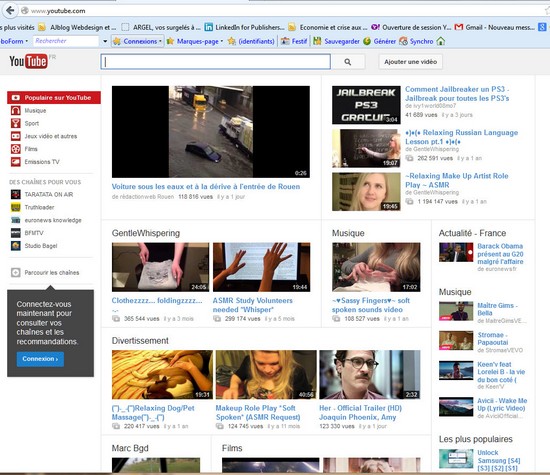Viewport: 550px width, 475px height.
Task: Open Relaxing Russian Language Lesson link
Action: [x=462, y=137]
